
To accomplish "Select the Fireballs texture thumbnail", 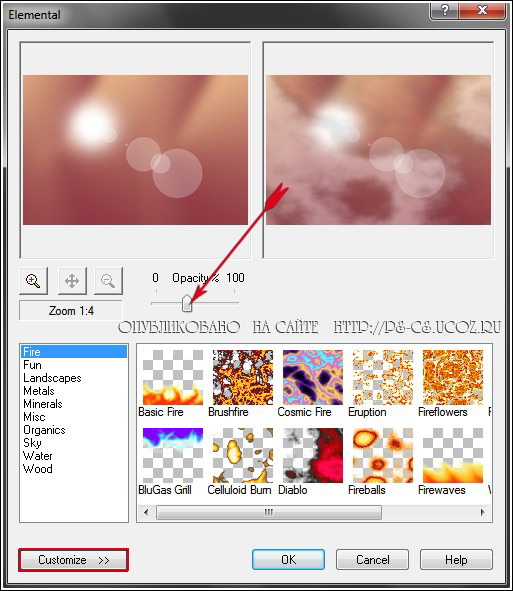I will [x=383, y=455].
